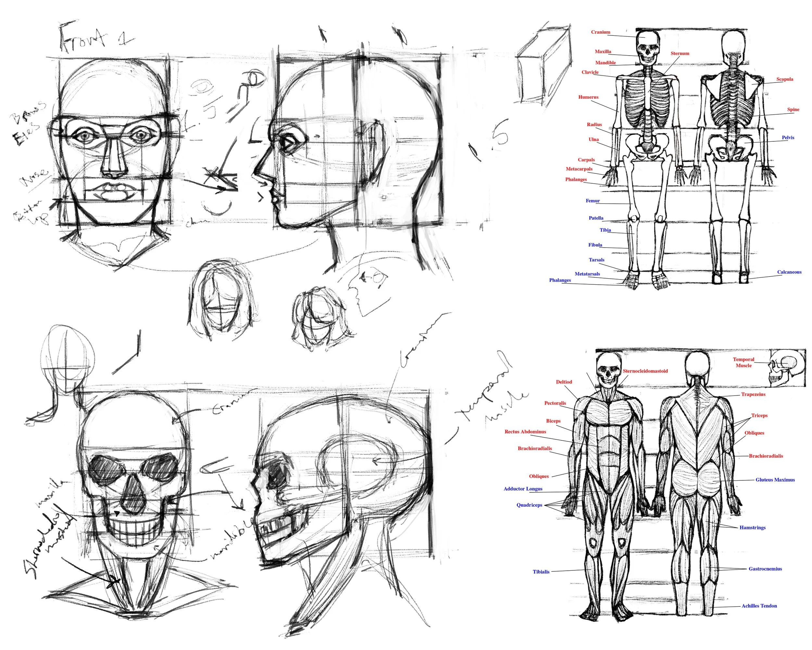Viewport: 812px width, 650px height.
Task: Select the Rectus Abdominus label
Action: click(x=526, y=433)
